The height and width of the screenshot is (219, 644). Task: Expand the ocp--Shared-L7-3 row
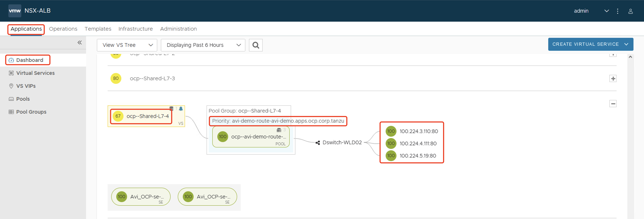[613, 79]
